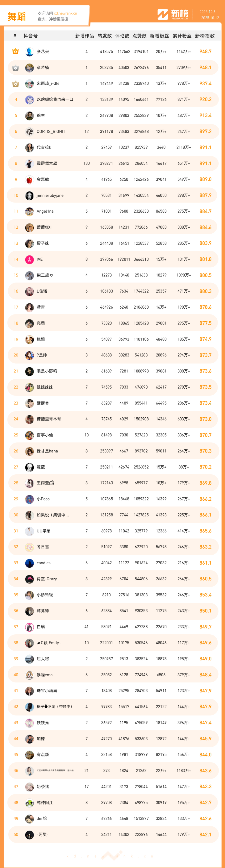Click the 新榜指数 column header

[x=205, y=36]
